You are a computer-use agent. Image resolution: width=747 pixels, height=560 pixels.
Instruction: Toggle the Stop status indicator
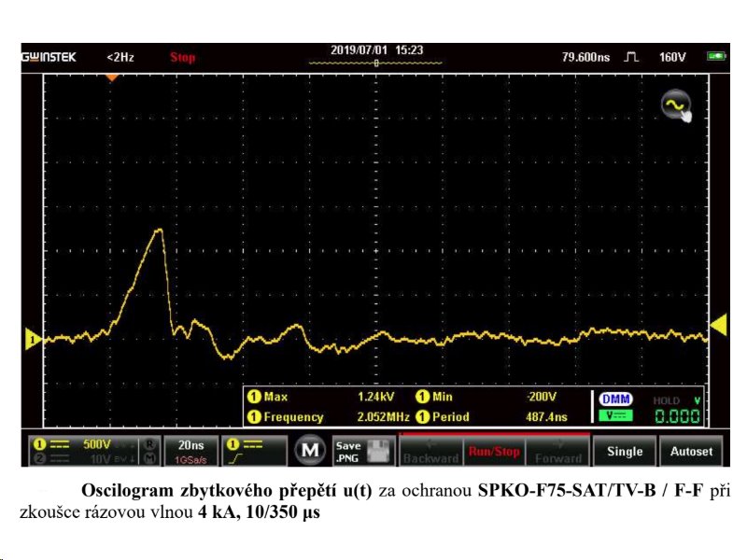[183, 57]
